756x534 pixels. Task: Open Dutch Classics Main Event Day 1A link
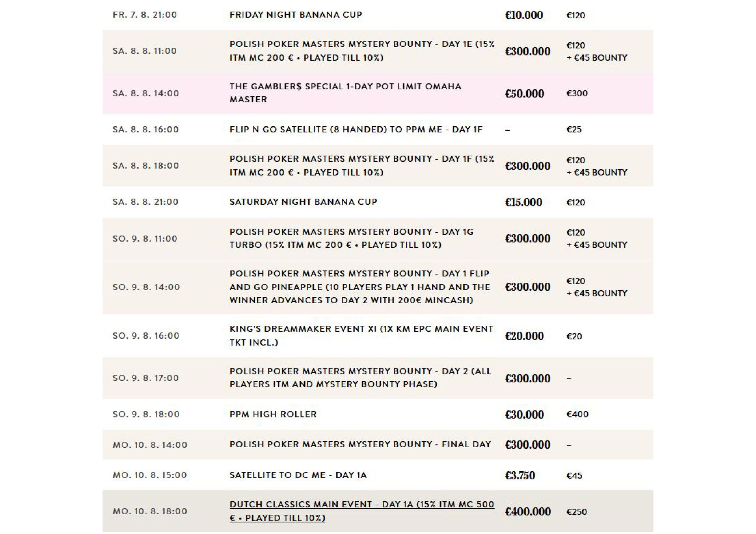pyautogui.click(x=361, y=511)
